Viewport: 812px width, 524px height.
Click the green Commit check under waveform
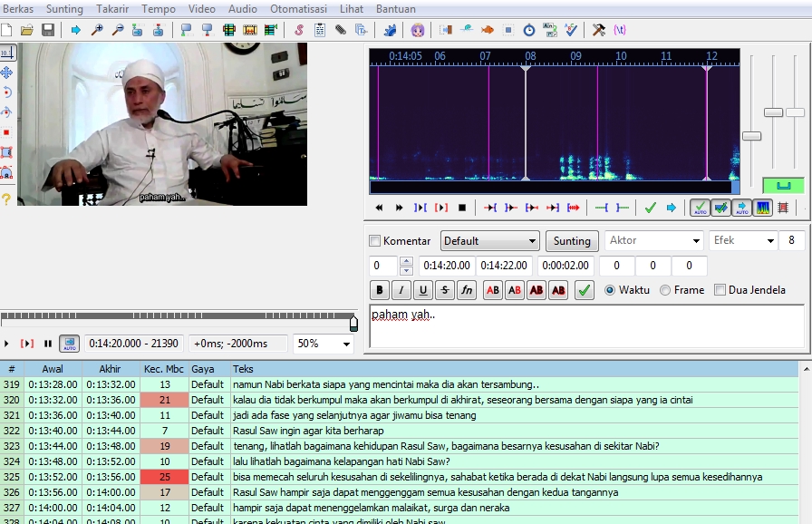pyautogui.click(x=651, y=208)
